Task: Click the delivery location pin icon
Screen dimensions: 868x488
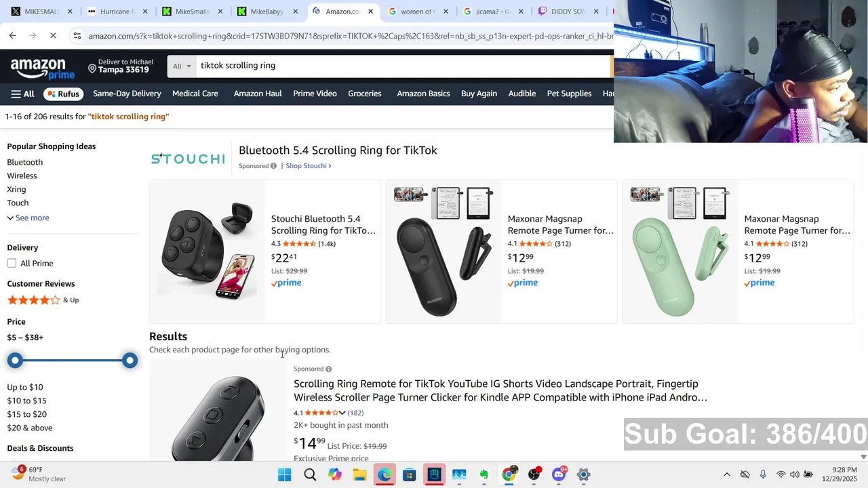Action: 92,68
